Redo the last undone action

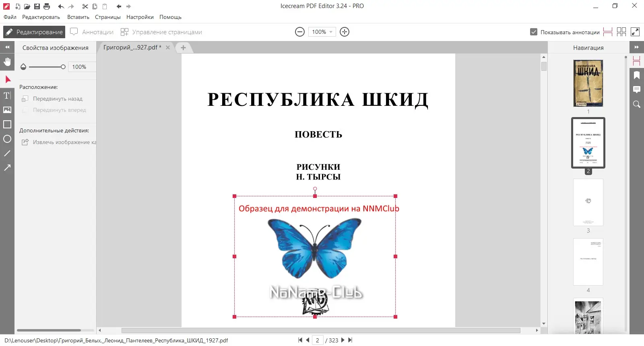(x=71, y=6)
